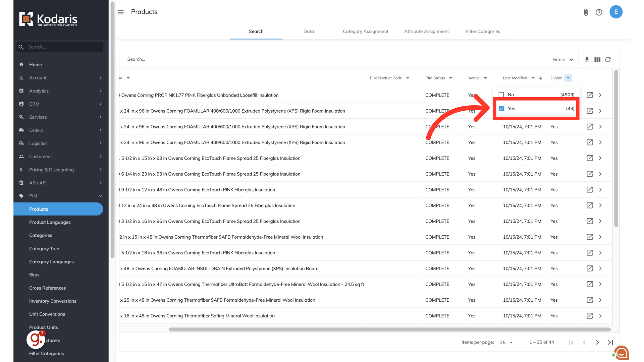Click the horizontal table scrollbar
The height and width of the screenshot is (362, 644).
tap(389, 329)
